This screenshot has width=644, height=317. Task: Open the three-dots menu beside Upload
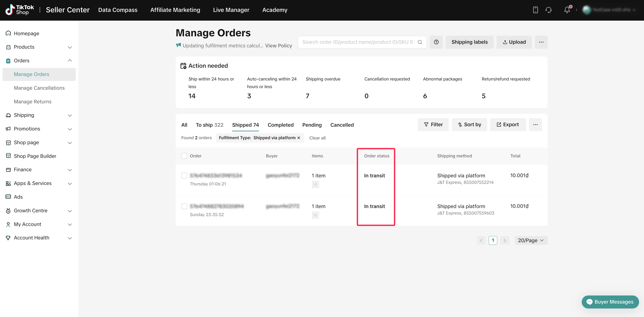(x=541, y=42)
